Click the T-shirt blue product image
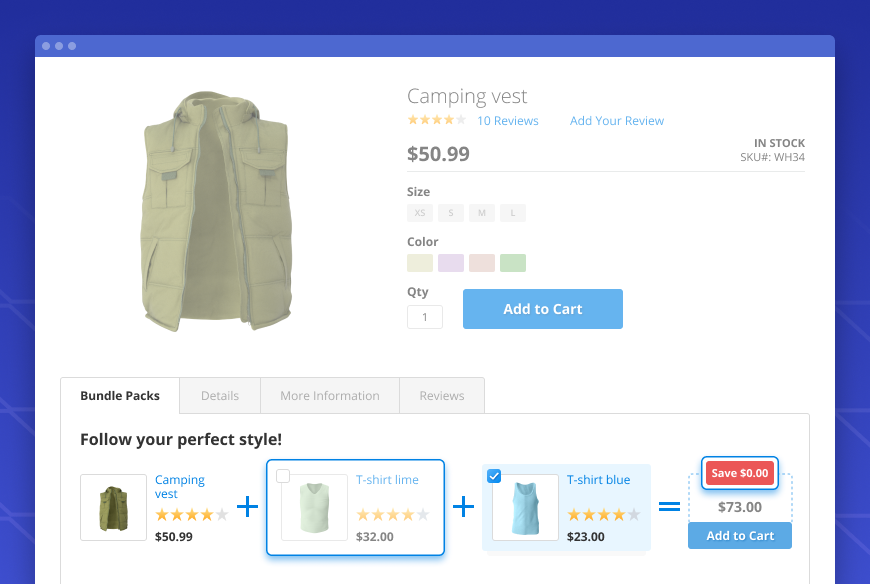Screen dimensions: 870x584 click(525, 507)
